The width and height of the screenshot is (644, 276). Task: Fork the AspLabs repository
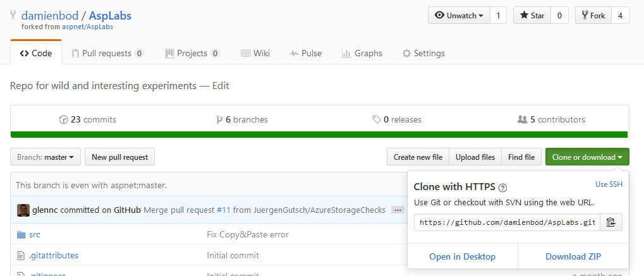[x=593, y=16]
